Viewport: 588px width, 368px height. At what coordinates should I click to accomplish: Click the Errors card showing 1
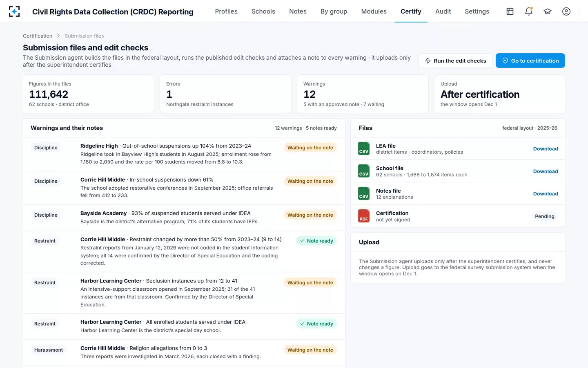pos(225,94)
